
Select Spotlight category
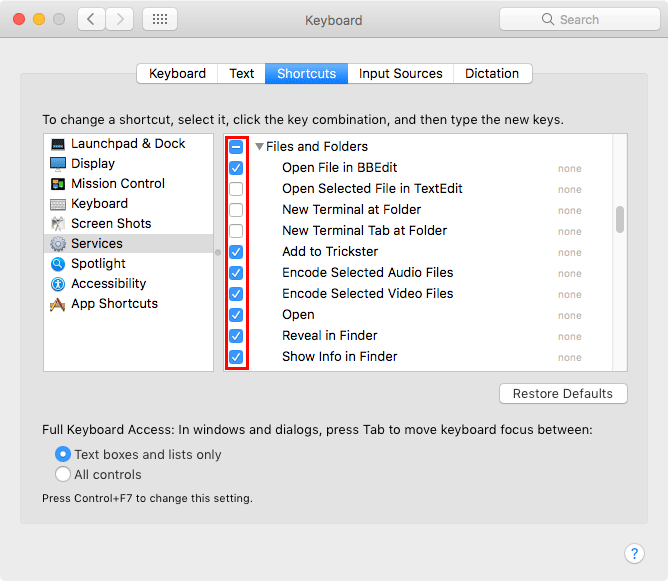coord(128,264)
